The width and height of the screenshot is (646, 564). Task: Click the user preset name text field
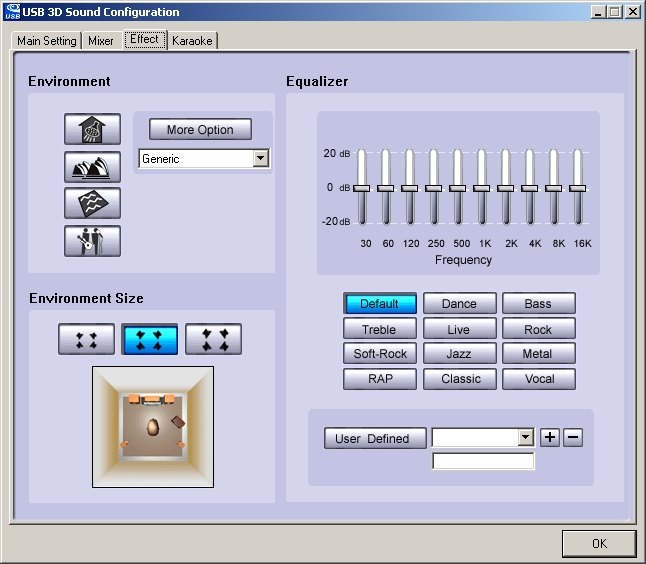click(x=483, y=461)
